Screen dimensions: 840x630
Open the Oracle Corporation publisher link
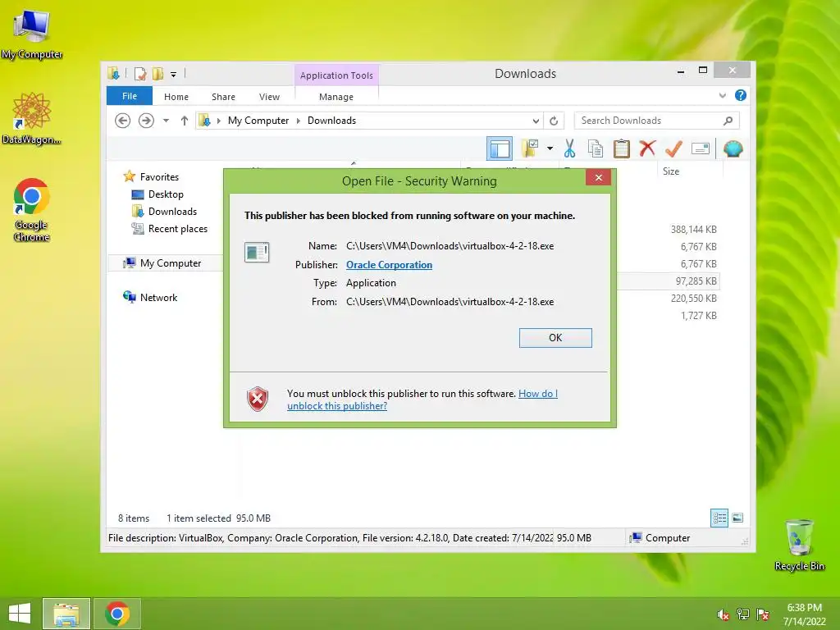(389, 265)
